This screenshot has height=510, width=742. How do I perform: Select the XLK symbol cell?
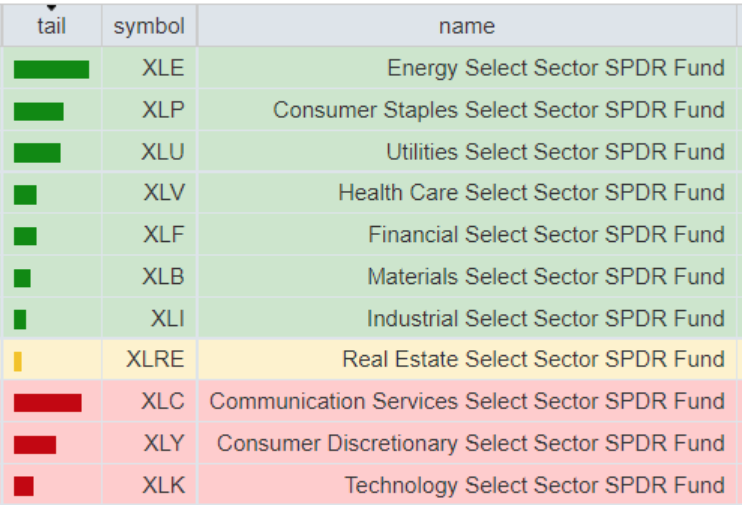coord(163,486)
